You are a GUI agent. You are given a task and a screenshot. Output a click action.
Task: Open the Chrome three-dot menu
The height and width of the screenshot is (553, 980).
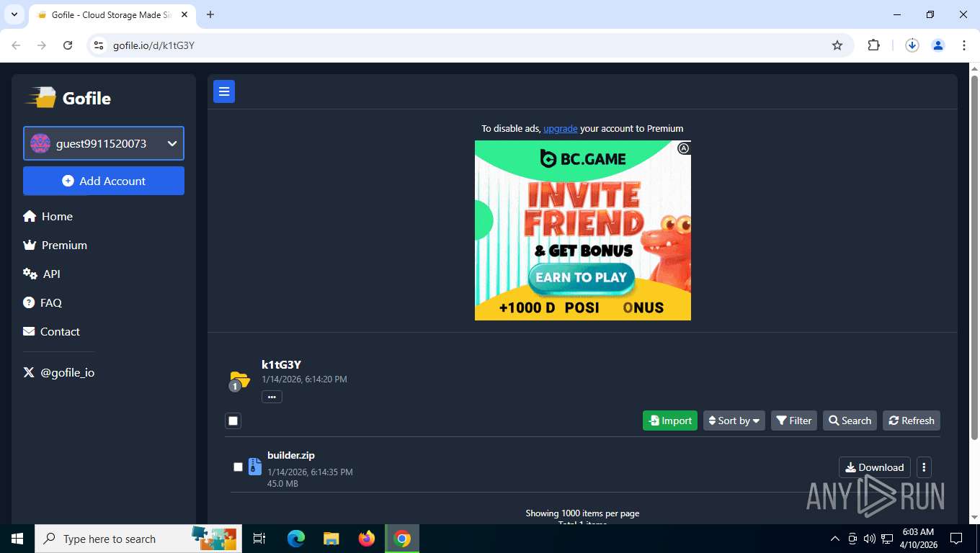964,45
